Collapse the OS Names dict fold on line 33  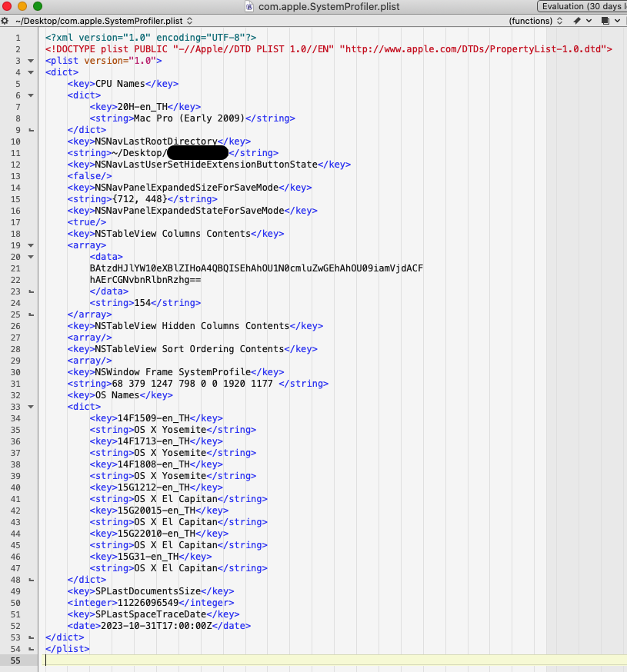(x=31, y=407)
